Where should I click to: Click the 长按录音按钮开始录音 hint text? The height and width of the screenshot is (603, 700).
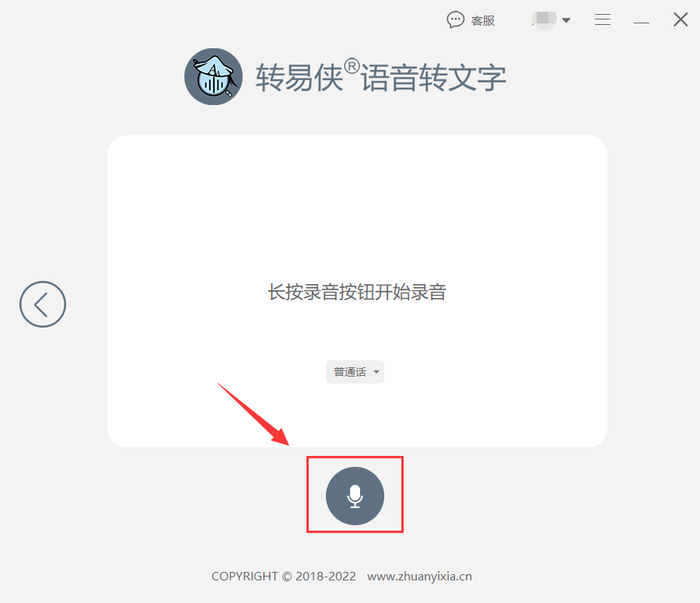coord(357,292)
